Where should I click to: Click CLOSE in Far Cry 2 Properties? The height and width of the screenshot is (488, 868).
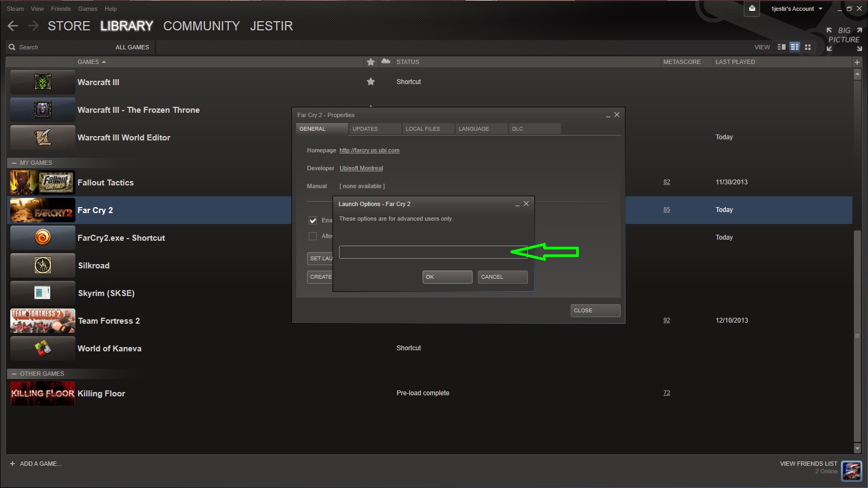tap(596, 310)
